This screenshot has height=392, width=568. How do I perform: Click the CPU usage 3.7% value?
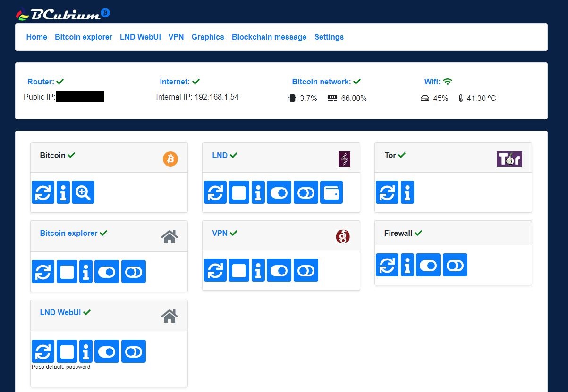click(308, 98)
